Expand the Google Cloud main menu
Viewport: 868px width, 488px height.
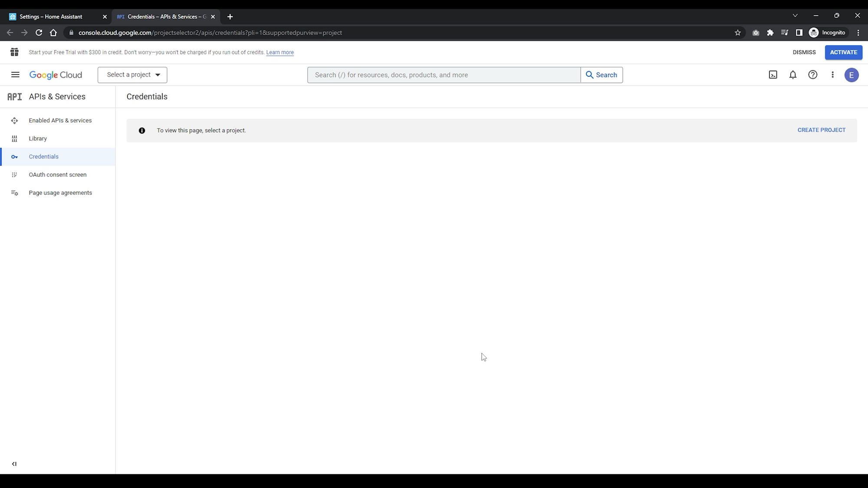[x=15, y=75]
